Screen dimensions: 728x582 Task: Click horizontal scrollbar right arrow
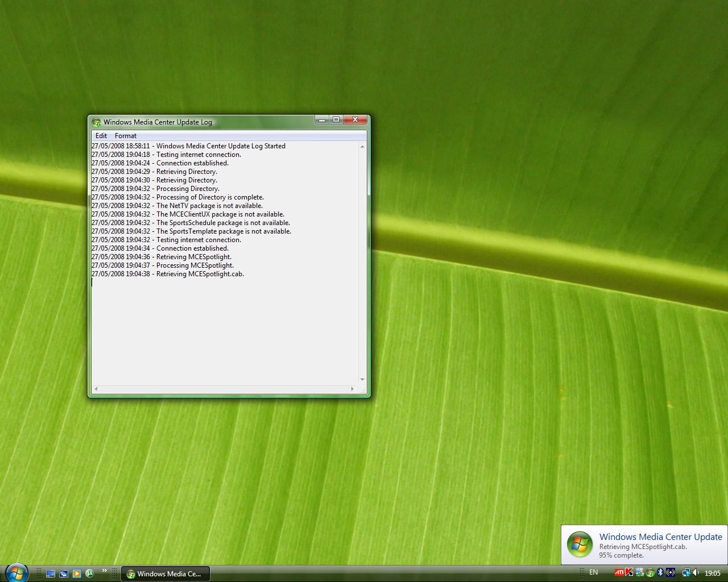tap(353, 389)
